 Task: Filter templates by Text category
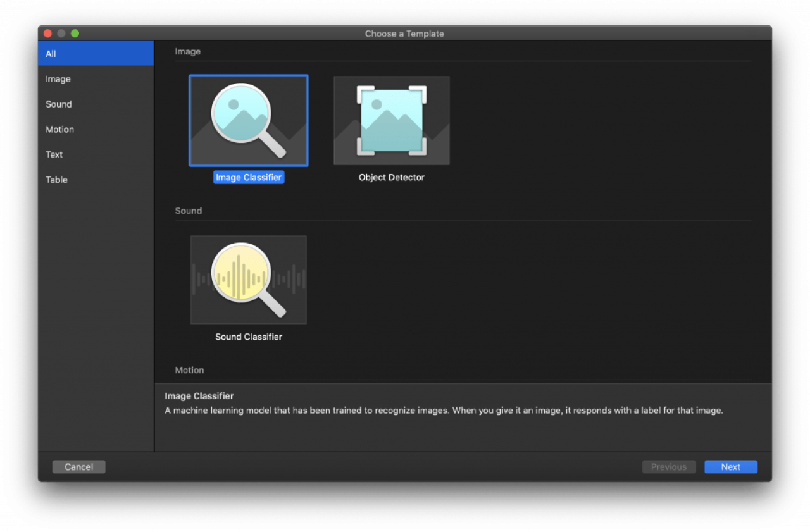pyautogui.click(x=96, y=155)
